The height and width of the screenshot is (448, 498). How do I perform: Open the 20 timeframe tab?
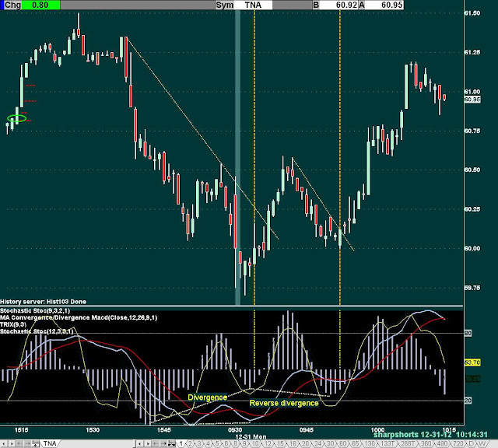point(305,443)
